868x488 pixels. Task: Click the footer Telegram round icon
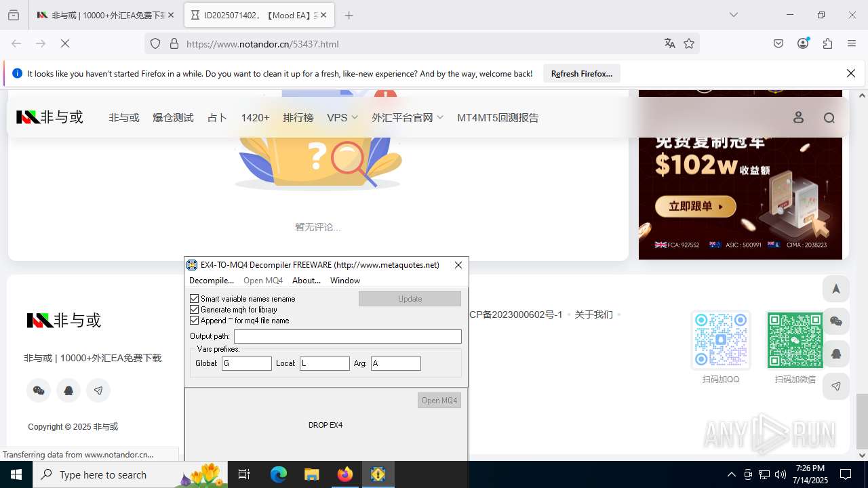point(98,390)
